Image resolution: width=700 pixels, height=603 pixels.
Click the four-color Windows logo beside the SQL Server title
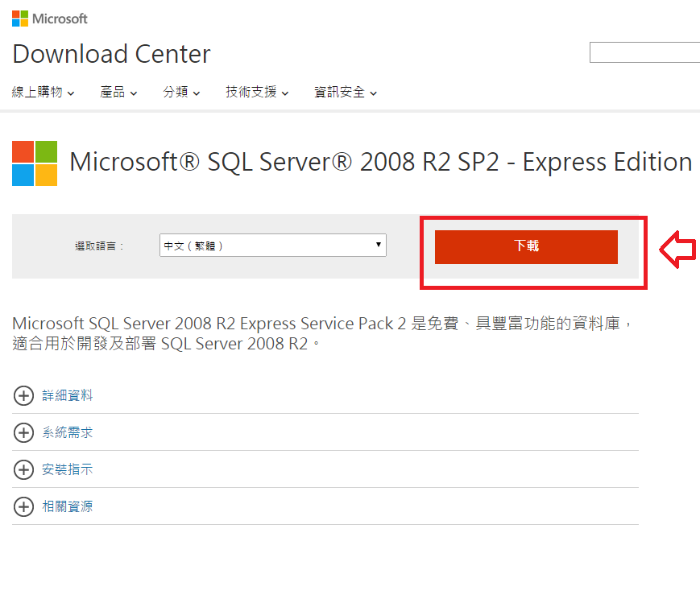point(35,163)
